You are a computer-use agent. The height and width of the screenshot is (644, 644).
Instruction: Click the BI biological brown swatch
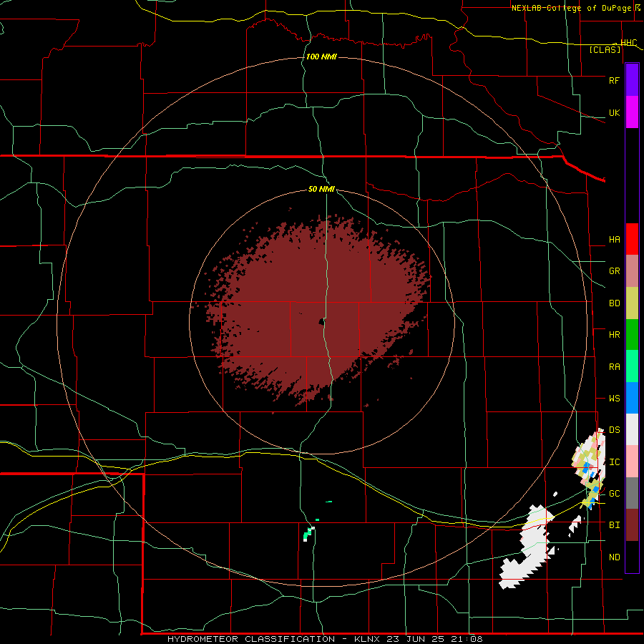point(632,525)
